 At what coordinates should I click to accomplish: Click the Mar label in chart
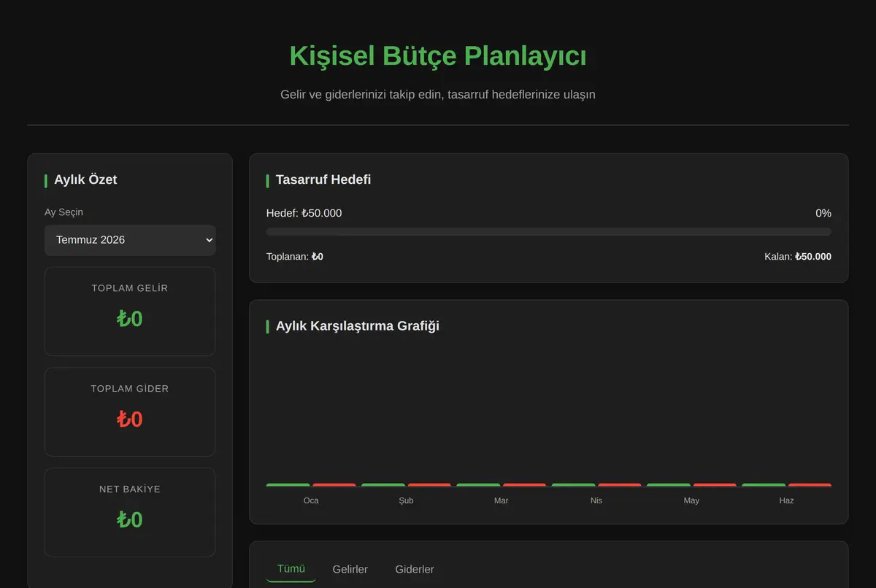click(502, 500)
